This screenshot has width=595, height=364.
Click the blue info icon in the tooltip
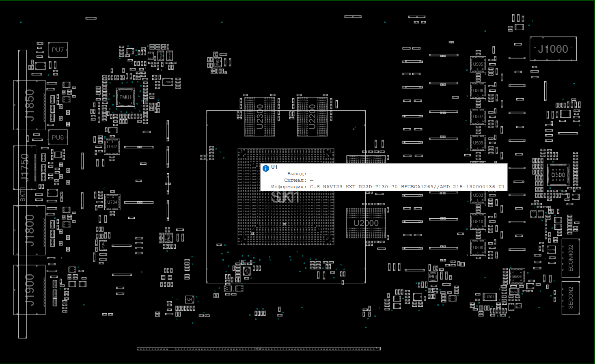(266, 168)
